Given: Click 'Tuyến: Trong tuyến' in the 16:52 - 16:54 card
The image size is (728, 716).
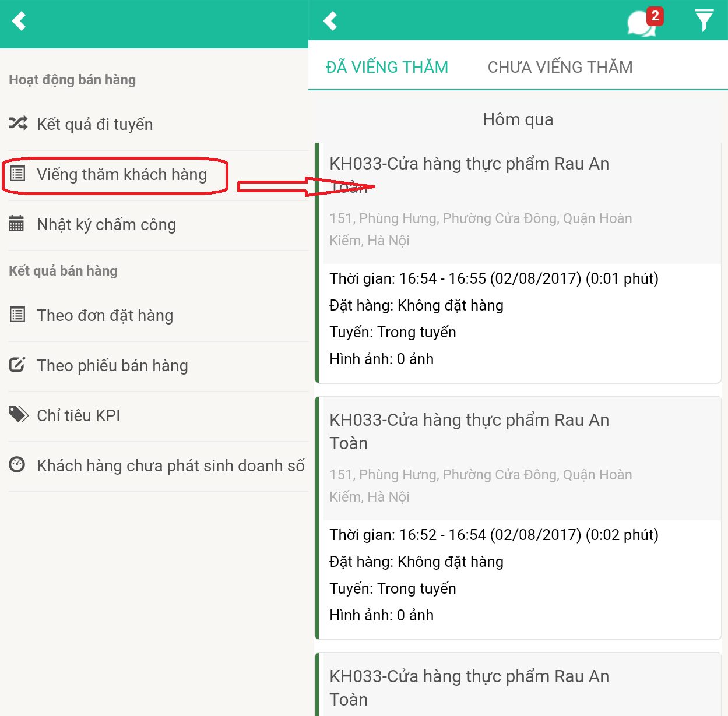Looking at the screenshot, I should point(393,588).
